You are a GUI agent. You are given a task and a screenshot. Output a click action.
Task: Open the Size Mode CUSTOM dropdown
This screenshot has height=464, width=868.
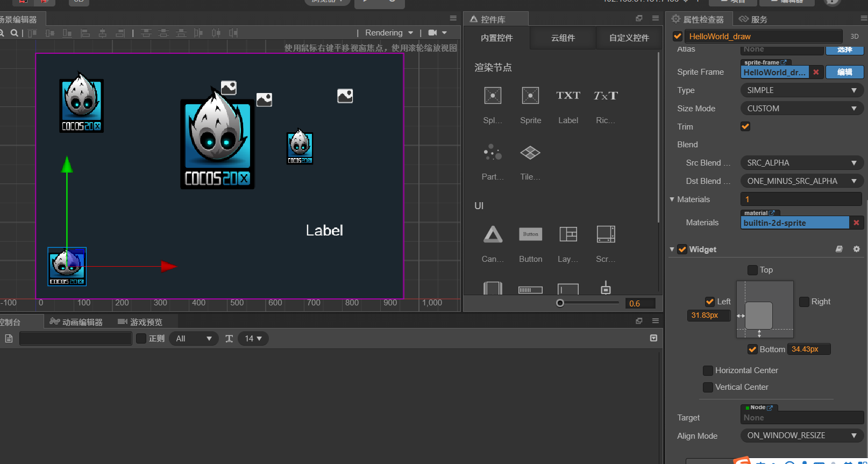pyautogui.click(x=802, y=109)
